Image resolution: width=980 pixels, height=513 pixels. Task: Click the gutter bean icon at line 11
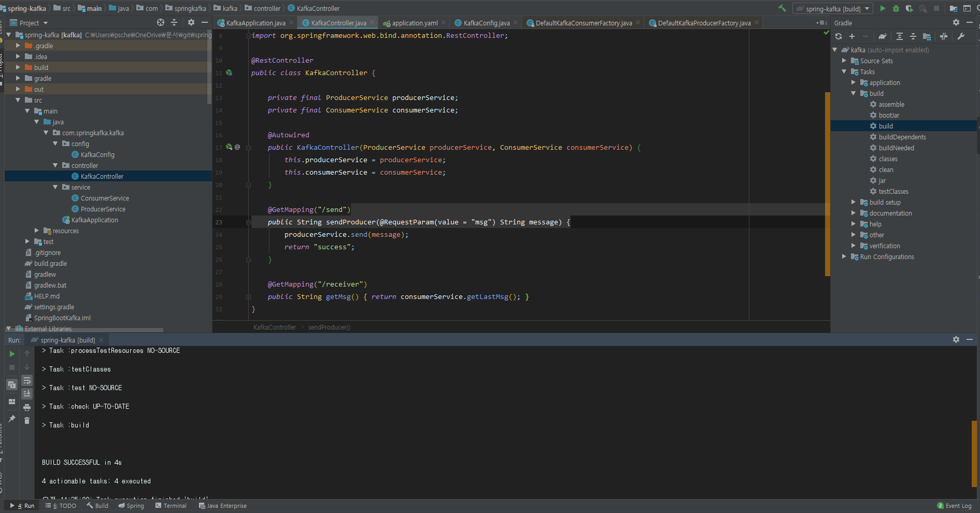click(x=229, y=73)
